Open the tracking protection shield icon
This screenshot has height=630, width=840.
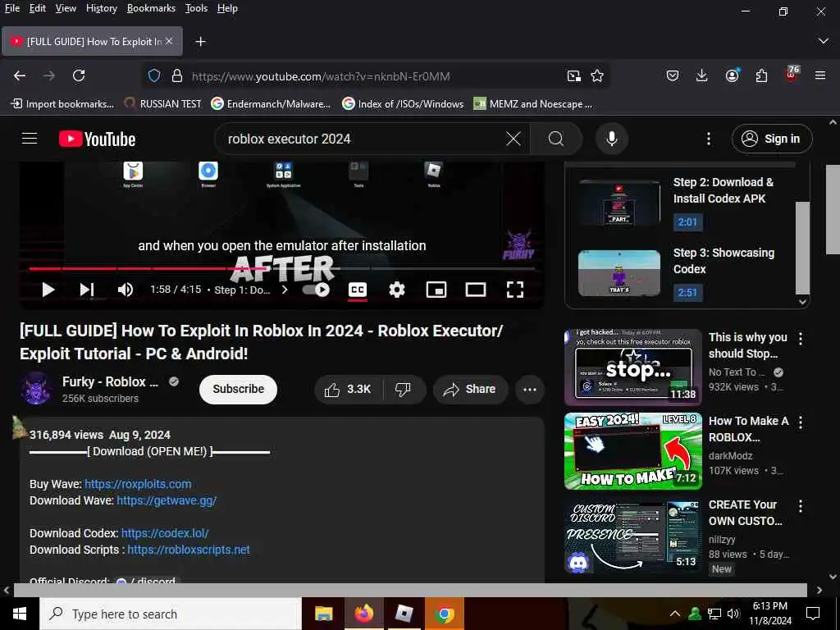coord(154,76)
